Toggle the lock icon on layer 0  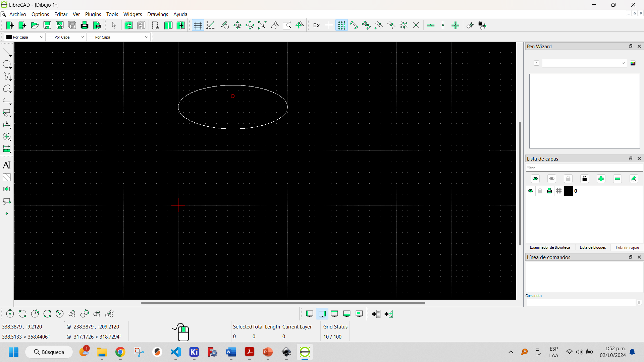click(x=540, y=190)
